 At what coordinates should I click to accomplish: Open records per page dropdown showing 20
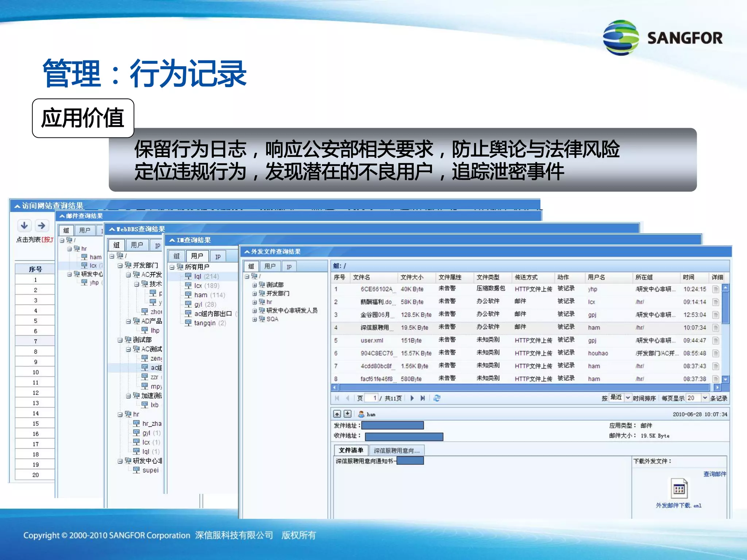coord(704,398)
